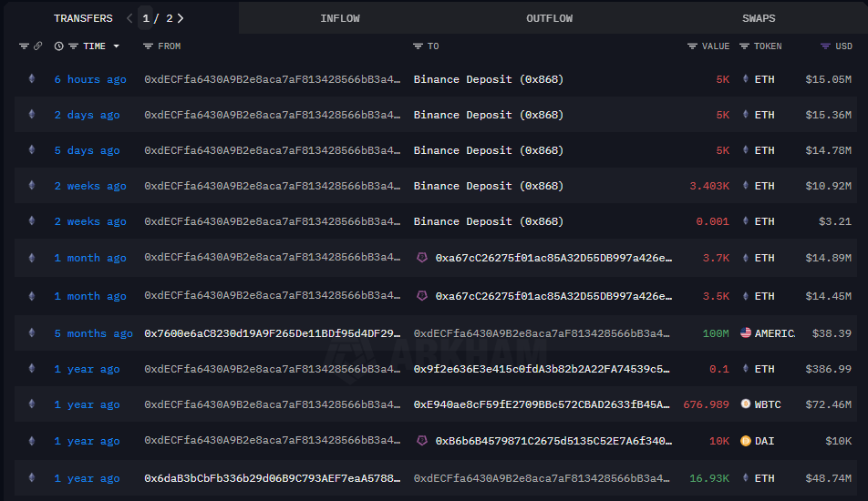Image resolution: width=868 pixels, height=501 pixels.
Task: Click the 16.93K value cell
Action: [709, 478]
